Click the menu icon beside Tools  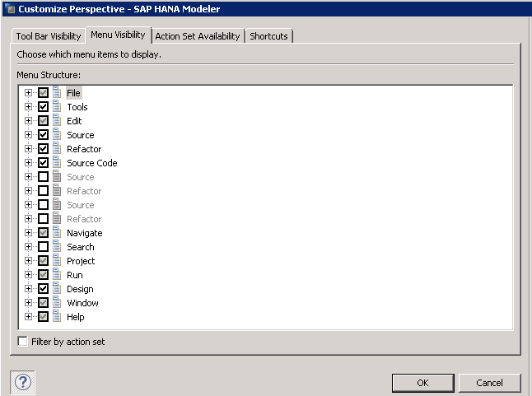(x=57, y=107)
